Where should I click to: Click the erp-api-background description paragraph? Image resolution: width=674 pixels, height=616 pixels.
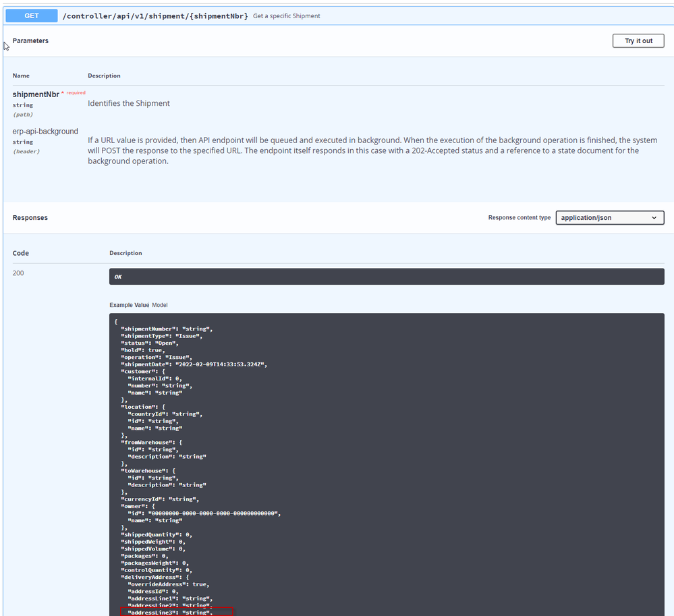[x=372, y=150]
